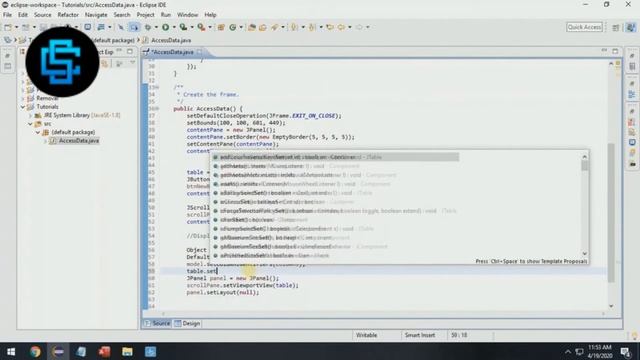Expand the JRE System Library node
Viewport: 640px width, 360px height.
tap(30, 116)
